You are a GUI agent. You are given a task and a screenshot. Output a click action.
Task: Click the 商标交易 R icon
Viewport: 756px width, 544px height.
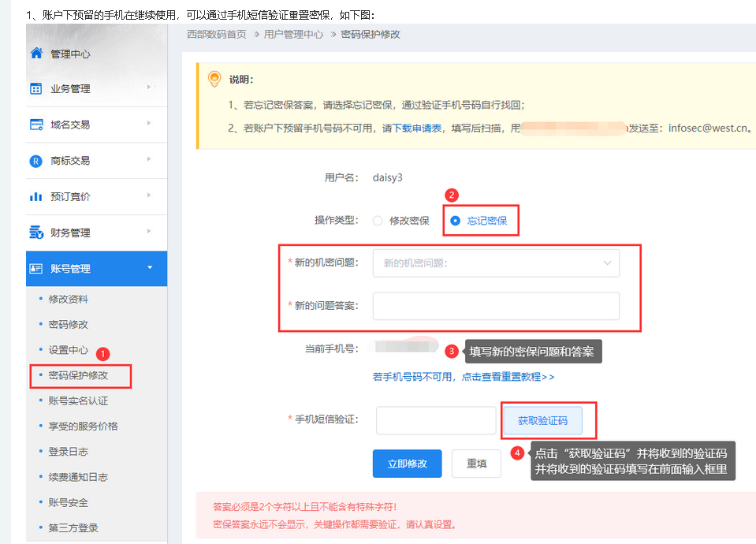click(36, 161)
